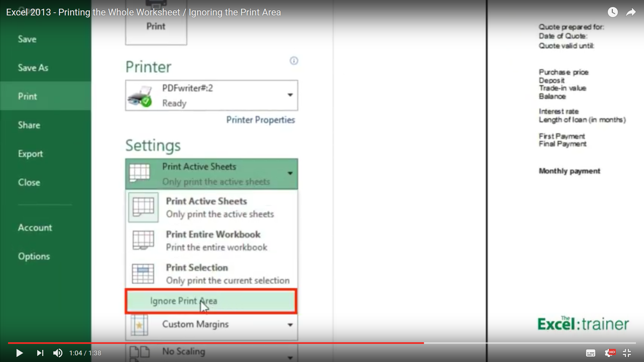Click 'First Payment' in preview
The height and width of the screenshot is (362, 644).
pyautogui.click(x=562, y=136)
